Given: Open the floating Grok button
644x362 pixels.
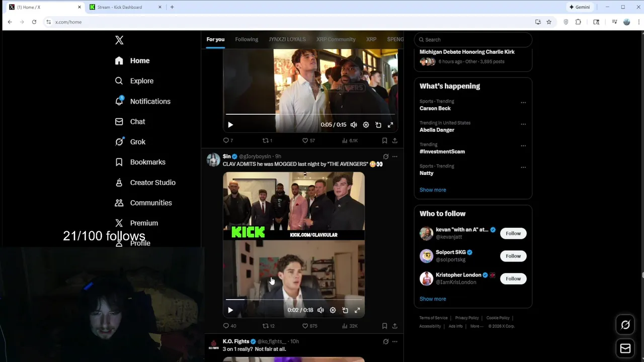Looking at the screenshot, I should point(625,325).
